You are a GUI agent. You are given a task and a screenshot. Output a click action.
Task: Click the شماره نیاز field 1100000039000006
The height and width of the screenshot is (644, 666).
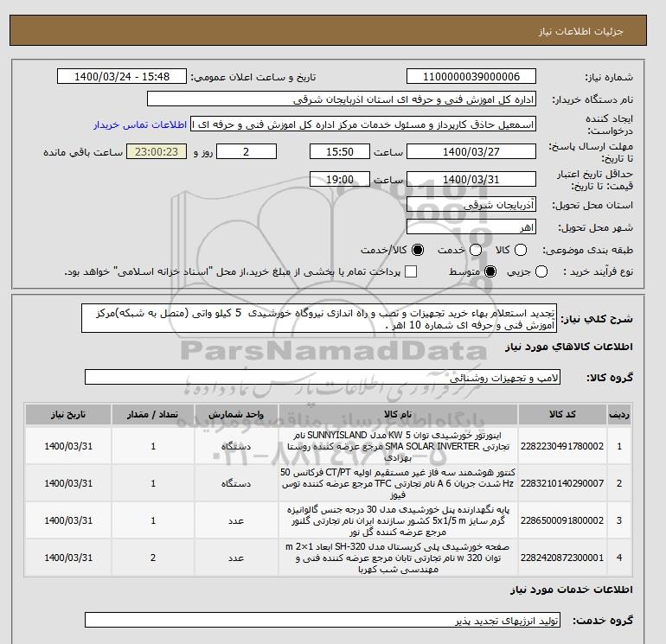click(471, 76)
